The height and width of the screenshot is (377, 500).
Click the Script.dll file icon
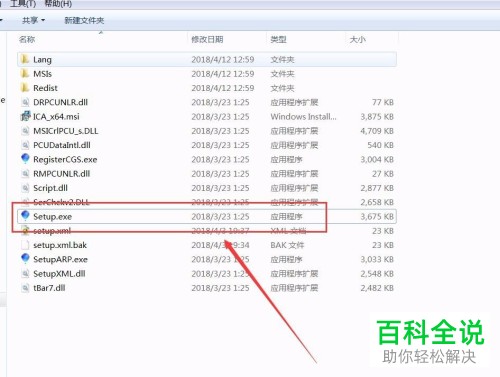point(25,188)
